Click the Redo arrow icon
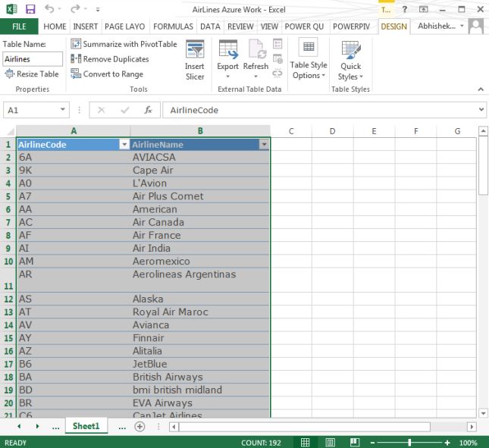This screenshot has height=448, width=489. (x=75, y=9)
